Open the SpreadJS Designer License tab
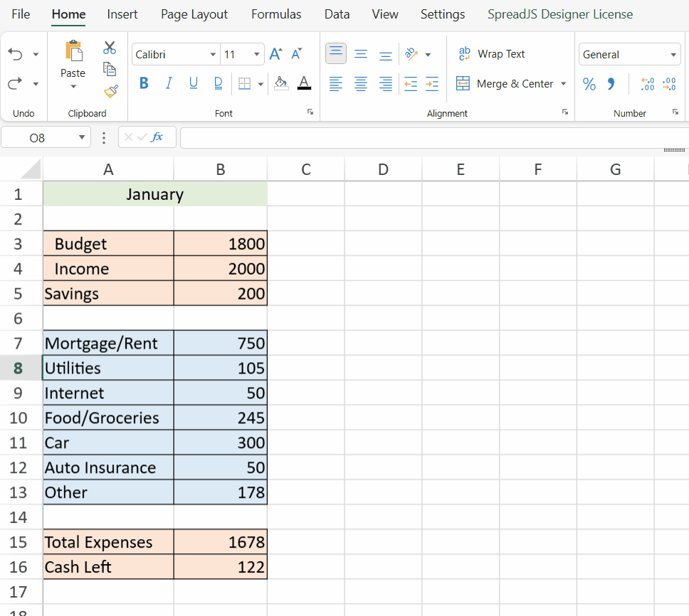This screenshot has height=616, width=689. [x=560, y=14]
